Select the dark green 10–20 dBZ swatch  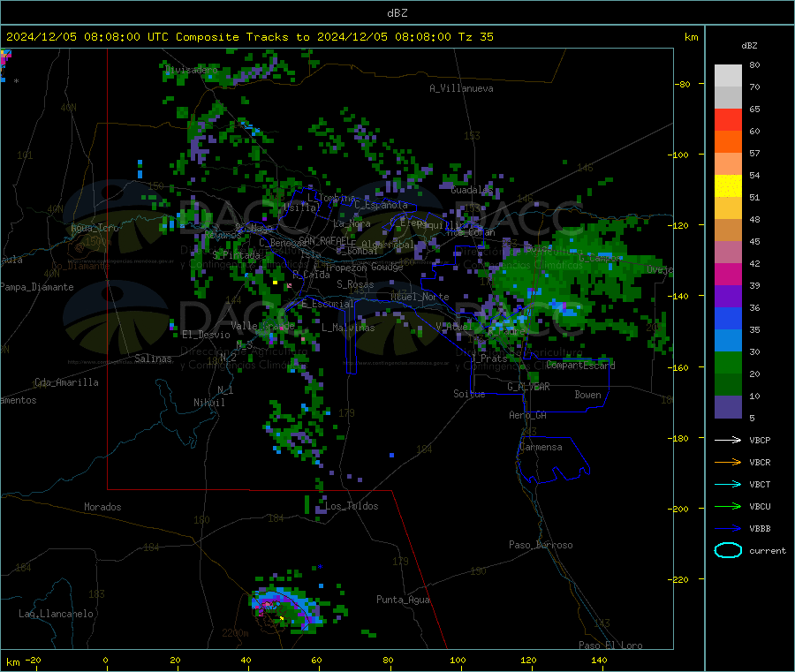[x=728, y=385]
